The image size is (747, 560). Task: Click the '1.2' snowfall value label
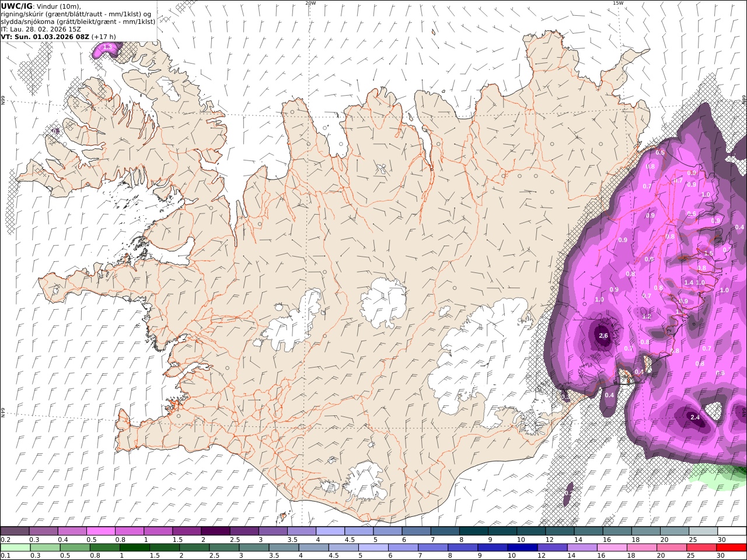(646, 317)
